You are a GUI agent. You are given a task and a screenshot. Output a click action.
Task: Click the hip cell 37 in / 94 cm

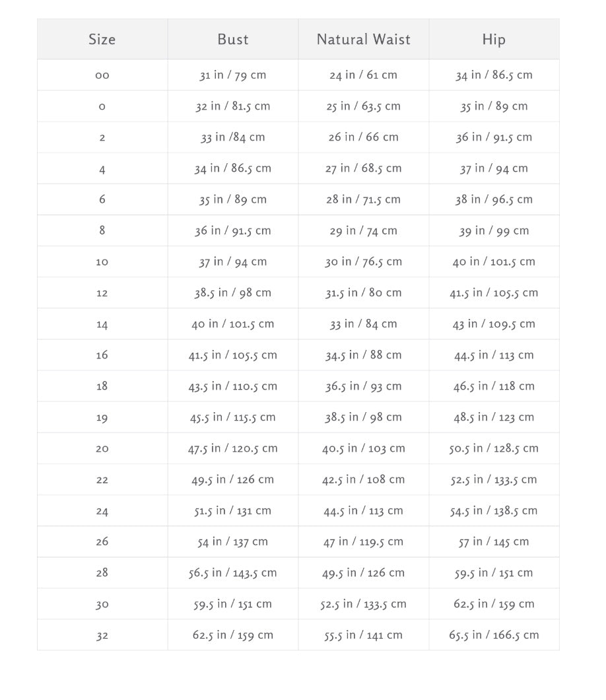(x=494, y=168)
